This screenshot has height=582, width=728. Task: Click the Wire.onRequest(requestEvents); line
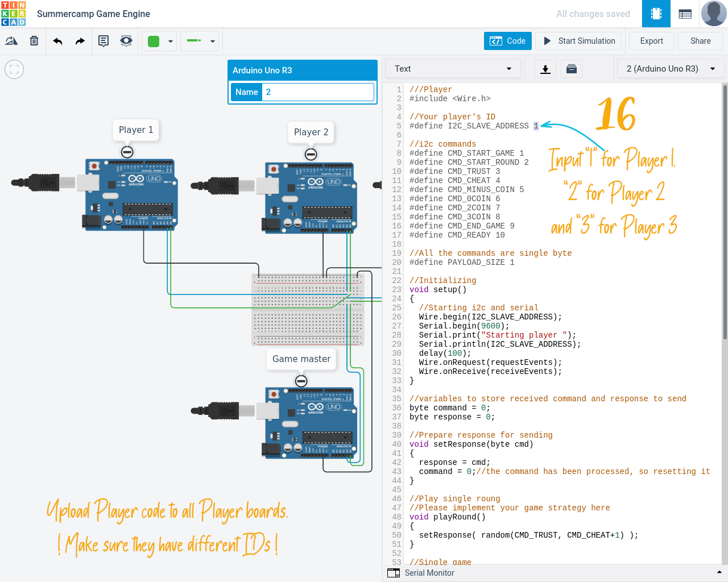490,362
